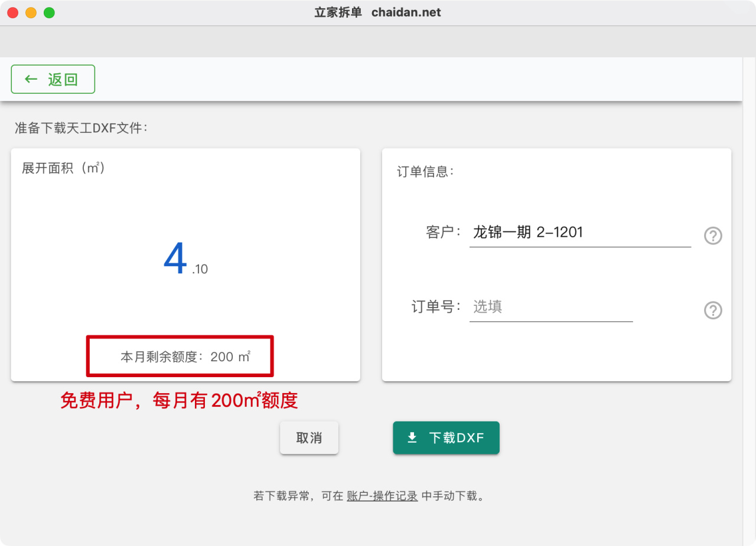Minimize the window using yellow button
Viewport: 756px width, 546px height.
31,12
